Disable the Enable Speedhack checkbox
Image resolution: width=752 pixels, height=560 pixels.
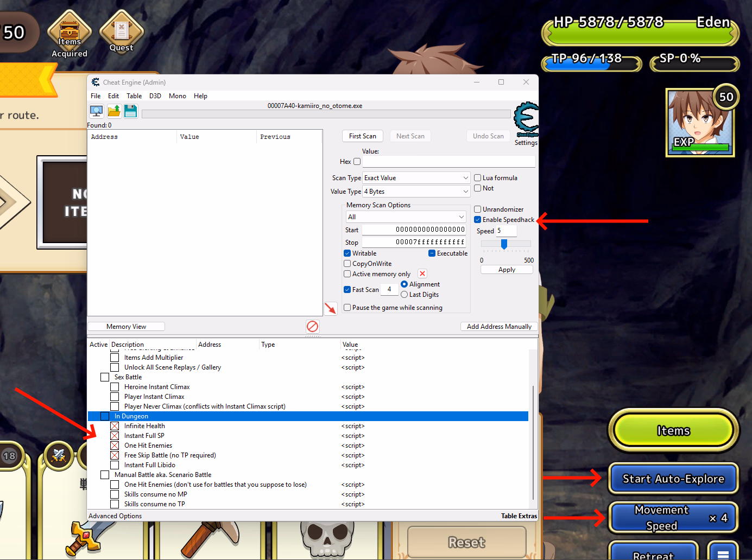pos(478,220)
